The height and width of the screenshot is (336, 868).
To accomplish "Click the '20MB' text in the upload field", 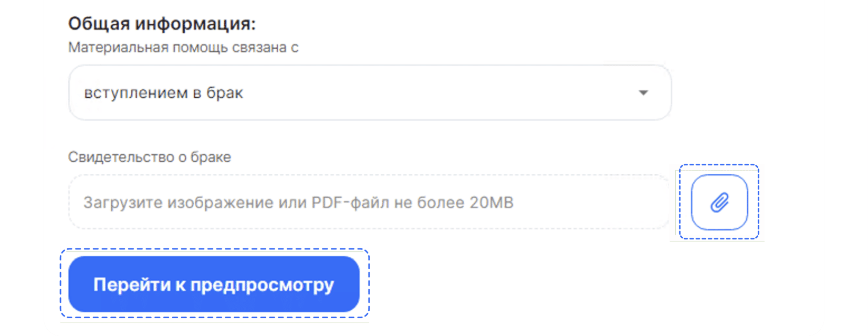I will coord(491,202).
